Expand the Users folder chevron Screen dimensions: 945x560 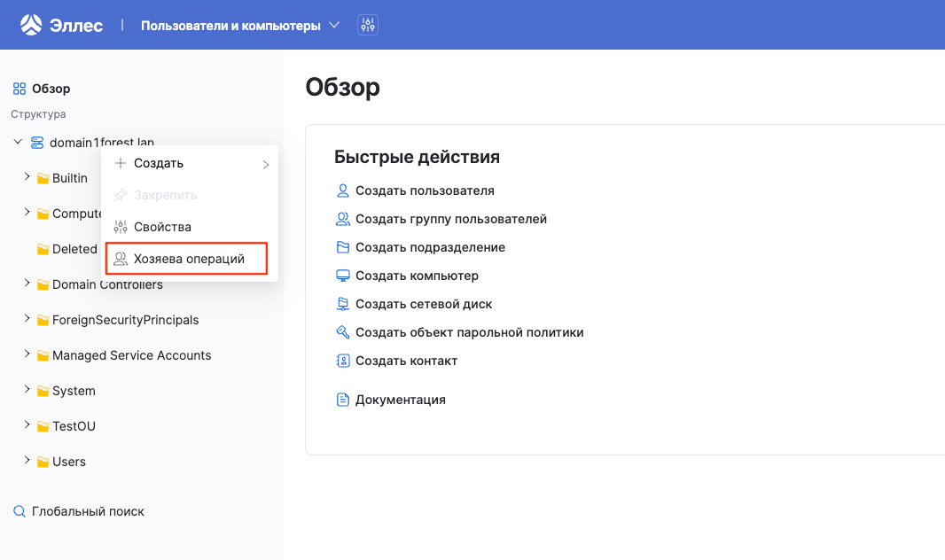click(27, 461)
